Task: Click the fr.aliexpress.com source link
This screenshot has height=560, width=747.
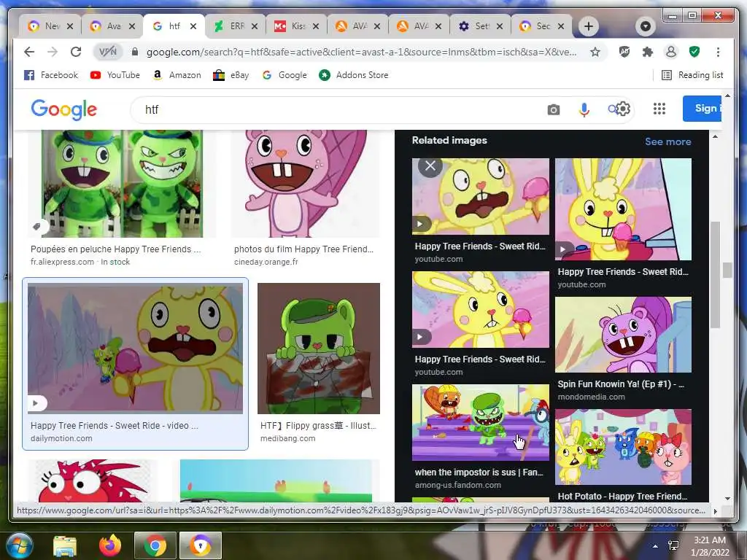Action: [63, 262]
